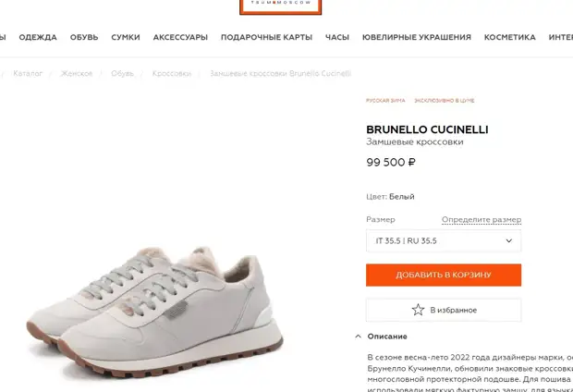Open the ЧАСЫ menu
This screenshot has height=392, width=573.
[337, 37]
